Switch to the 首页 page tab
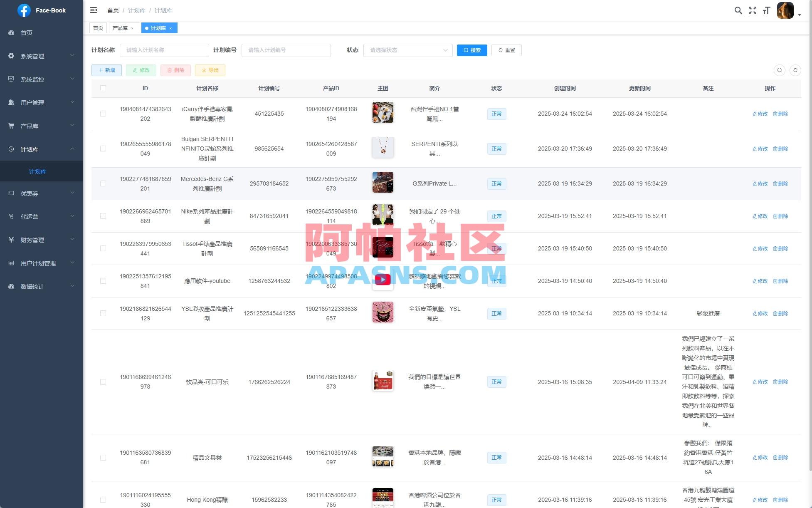 click(x=98, y=28)
